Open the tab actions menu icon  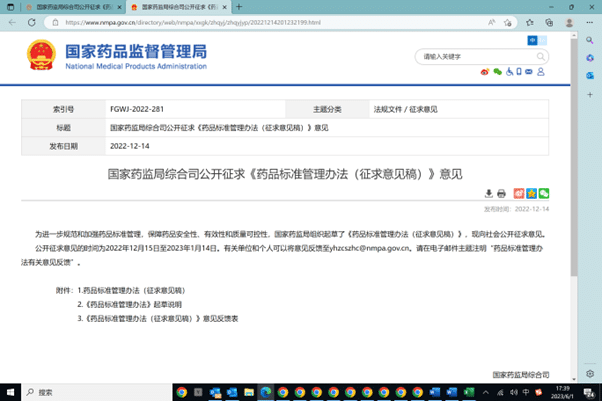pyautogui.click(x=10, y=7)
